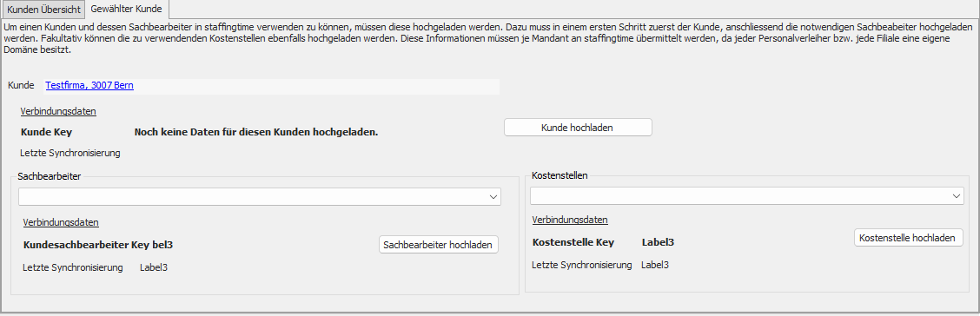Viewport: 980px width, 316px height.
Task: Click Verbindungsdaten heading in Sachbearbeiter group
Action: click(61, 222)
